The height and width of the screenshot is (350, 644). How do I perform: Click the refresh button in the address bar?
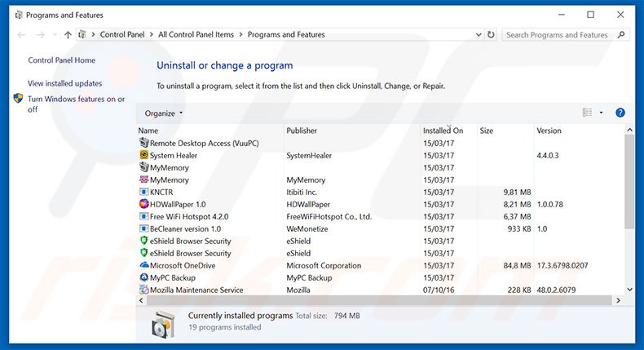[x=491, y=35]
